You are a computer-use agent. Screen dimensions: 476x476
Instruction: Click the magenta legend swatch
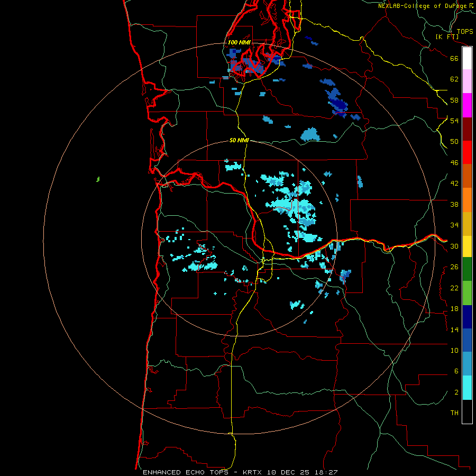[467, 105]
